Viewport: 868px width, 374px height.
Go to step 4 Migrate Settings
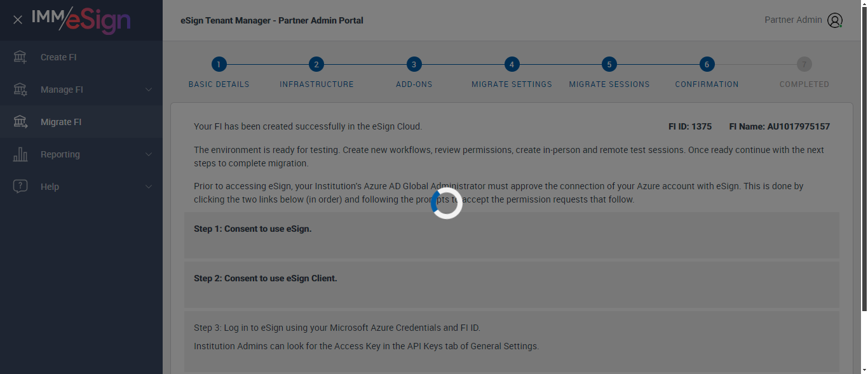tap(512, 64)
